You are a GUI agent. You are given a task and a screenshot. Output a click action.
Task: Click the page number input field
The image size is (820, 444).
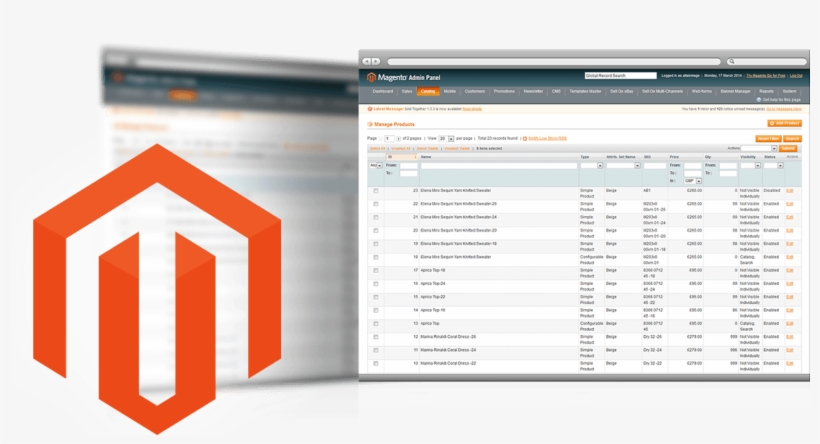[389, 139]
